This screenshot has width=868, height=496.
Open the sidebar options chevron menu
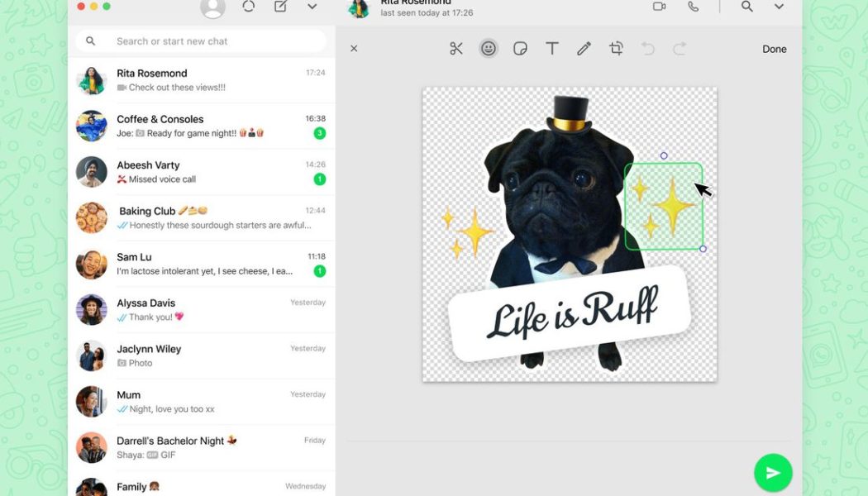pos(312,7)
